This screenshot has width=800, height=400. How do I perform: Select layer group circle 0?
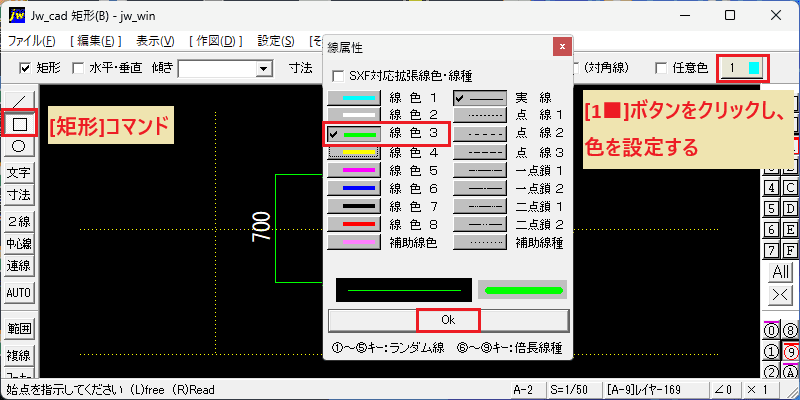click(x=771, y=331)
